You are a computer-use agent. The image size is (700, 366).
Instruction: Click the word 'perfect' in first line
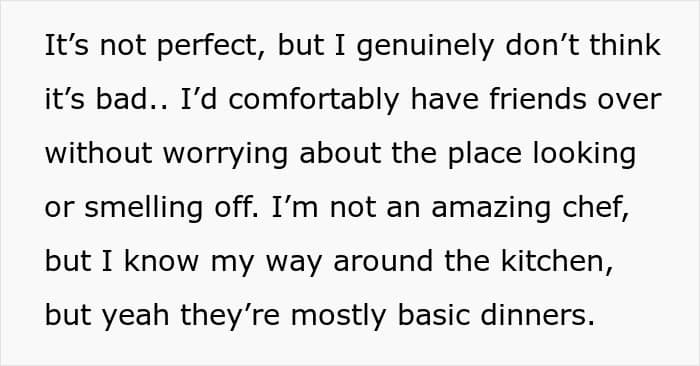coord(208,46)
